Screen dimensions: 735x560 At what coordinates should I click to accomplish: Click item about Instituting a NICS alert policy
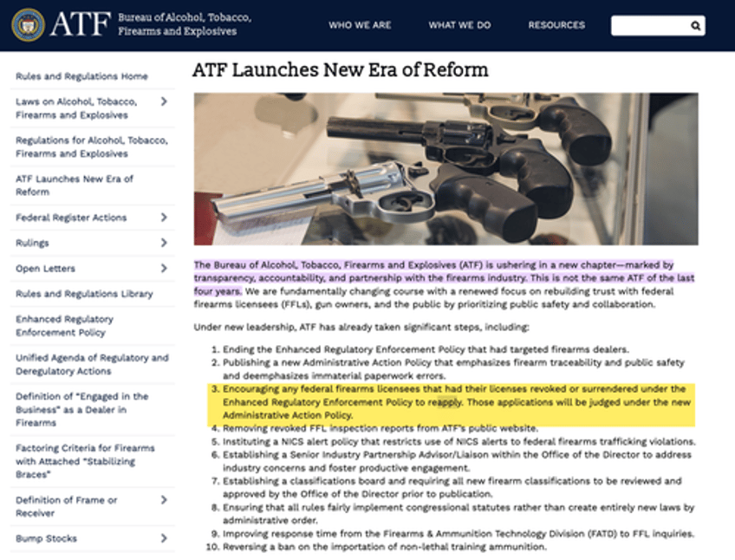pyautogui.click(x=459, y=441)
